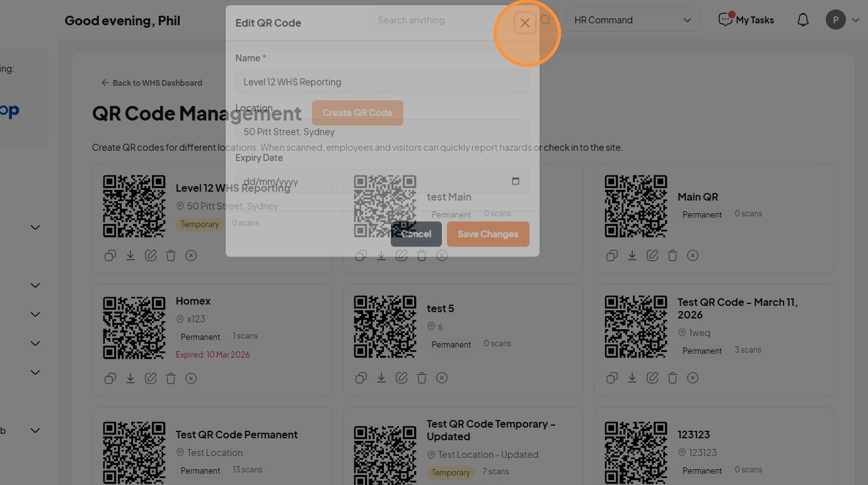Click the Create QR Code button

click(357, 113)
